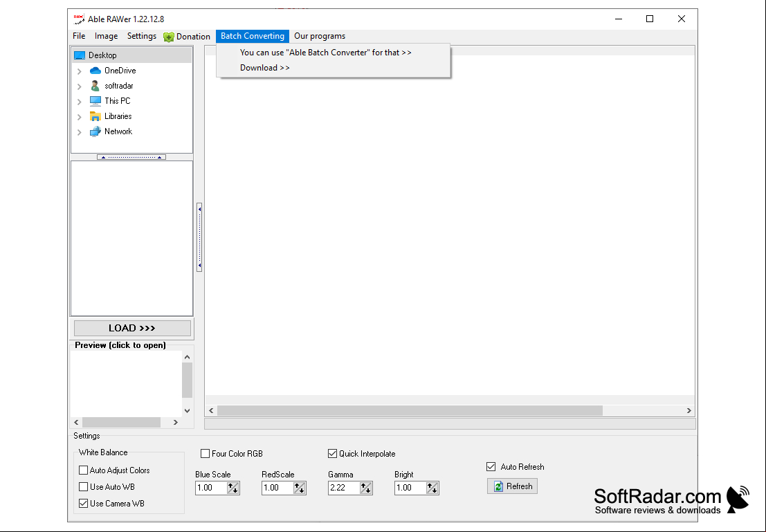Click preview panel horizontal scroll left arrow
Screen dimensions: 766x532
click(76, 422)
